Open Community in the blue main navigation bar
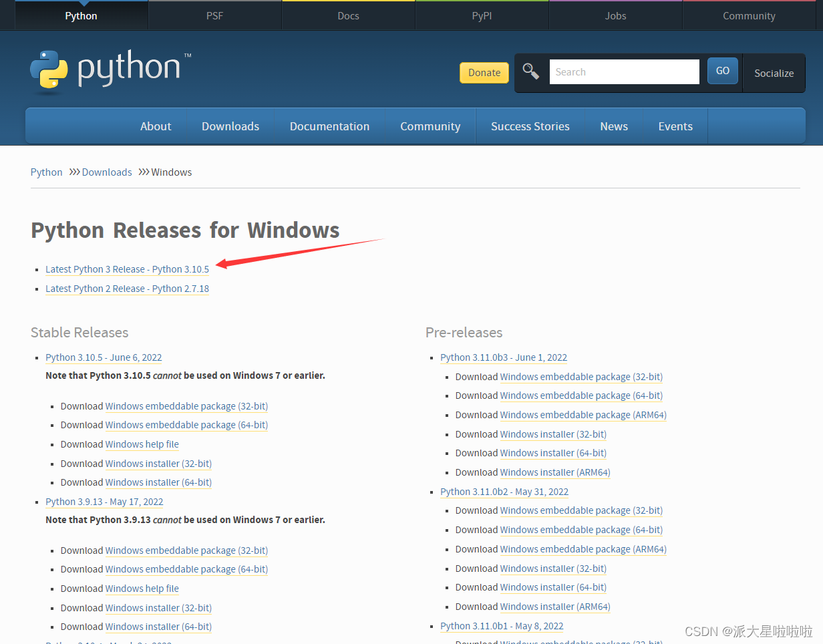 [x=430, y=126]
